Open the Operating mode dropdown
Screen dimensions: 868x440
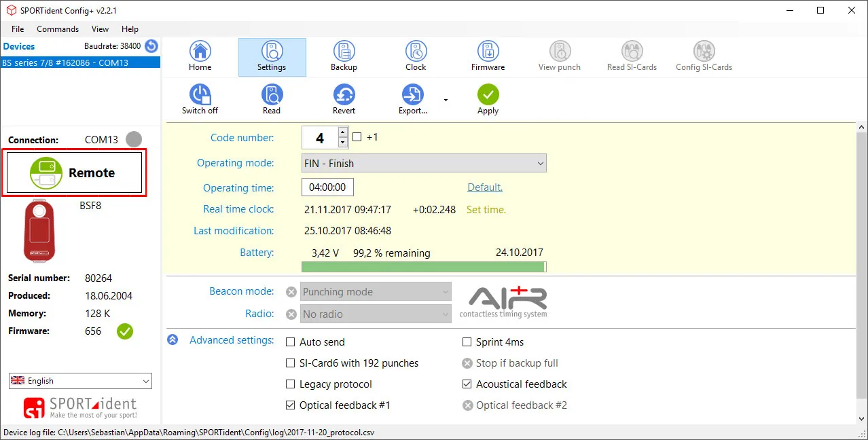click(424, 163)
